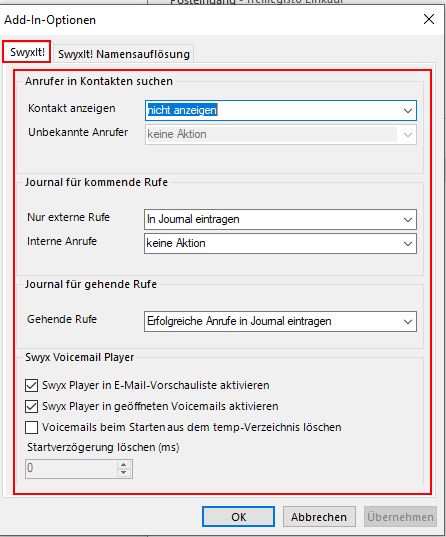446x537 pixels.
Task: Click the Übernehmen button
Action: 400,516
